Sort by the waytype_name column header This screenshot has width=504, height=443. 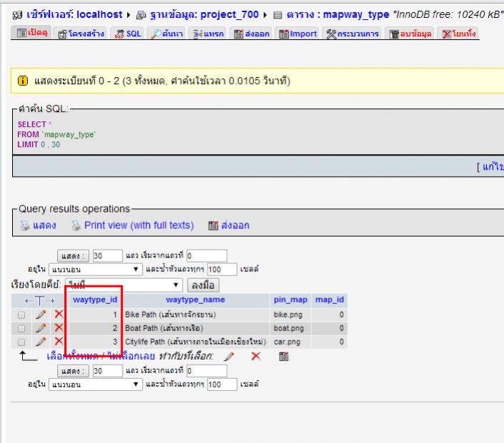pos(195,300)
